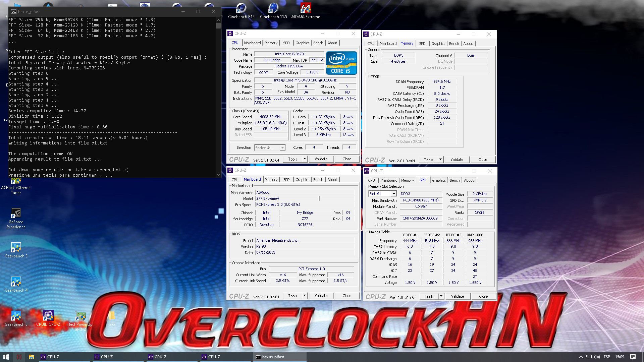The image size is (644, 362).
Task: Expand Tools arrow in Mainboard tab window
Action: click(x=305, y=296)
